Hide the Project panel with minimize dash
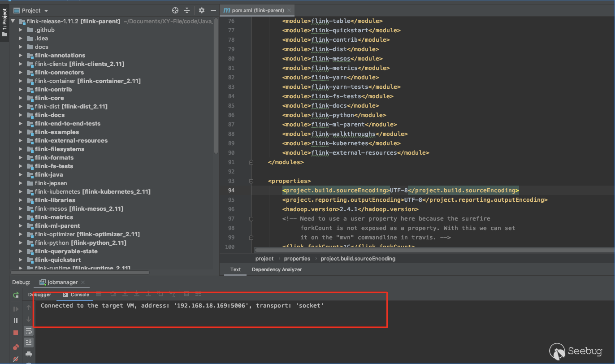This screenshot has height=364, width=615. [x=212, y=10]
